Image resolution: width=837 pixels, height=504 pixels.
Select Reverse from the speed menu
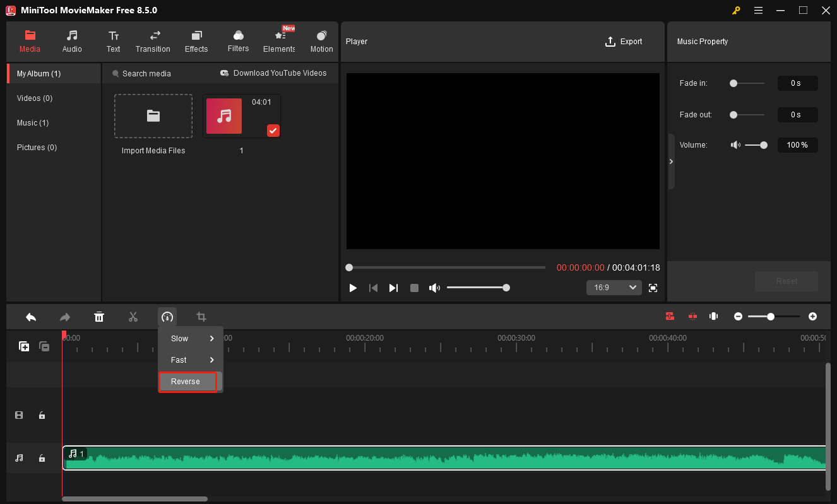[x=186, y=381]
